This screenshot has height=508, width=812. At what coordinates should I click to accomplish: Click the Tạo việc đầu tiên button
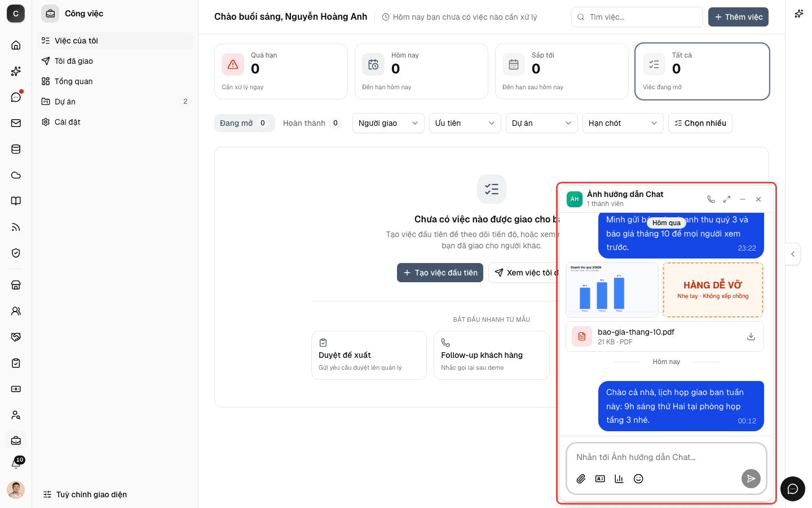pos(440,273)
